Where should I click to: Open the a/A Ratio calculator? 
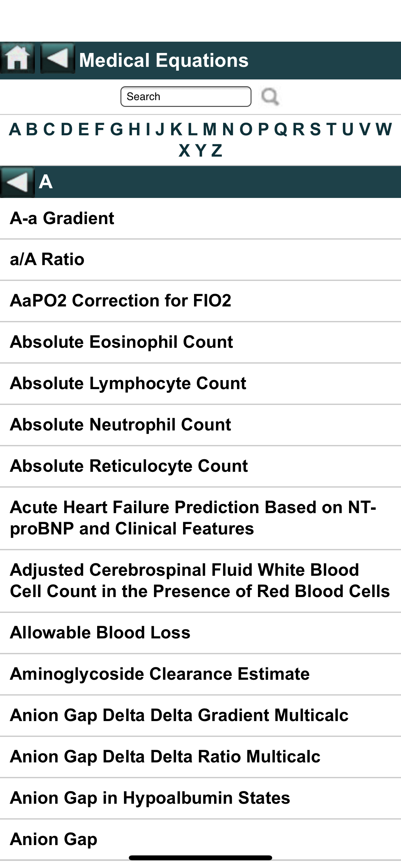(x=200, y=260)
